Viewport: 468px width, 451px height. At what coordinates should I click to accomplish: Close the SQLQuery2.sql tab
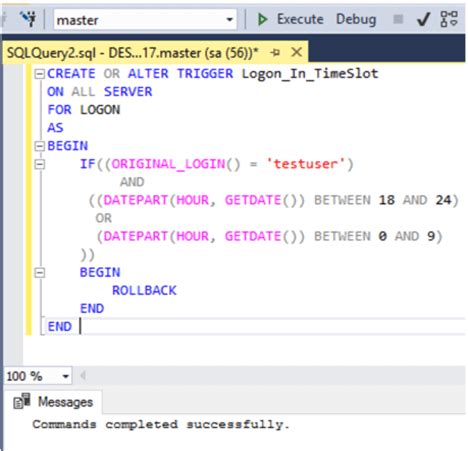(x=296, y=52)
